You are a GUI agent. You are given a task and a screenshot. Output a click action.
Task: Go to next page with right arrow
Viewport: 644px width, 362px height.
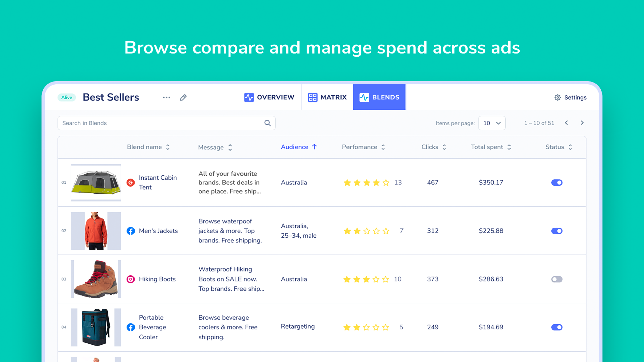point(582,123)
